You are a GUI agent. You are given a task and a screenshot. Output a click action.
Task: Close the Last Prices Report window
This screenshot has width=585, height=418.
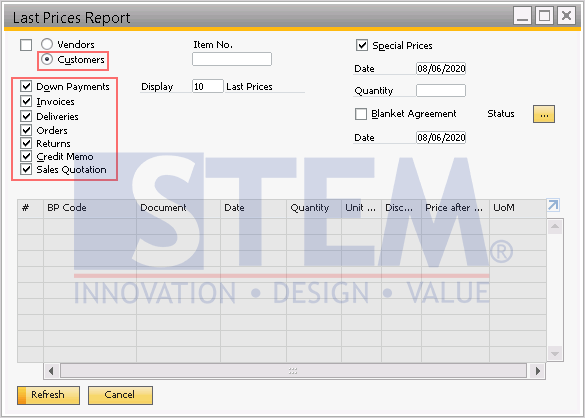[x=566, y=16]
